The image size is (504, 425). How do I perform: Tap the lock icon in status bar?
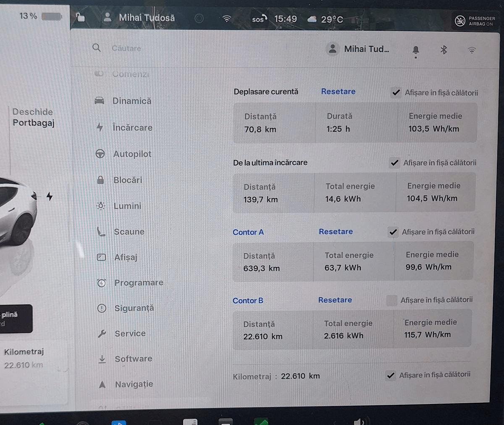80,18
